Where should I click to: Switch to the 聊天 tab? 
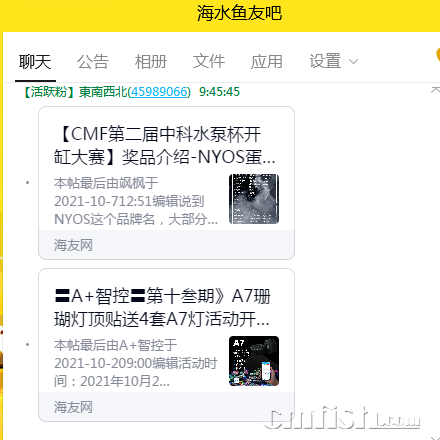click(x=35, y=62)
